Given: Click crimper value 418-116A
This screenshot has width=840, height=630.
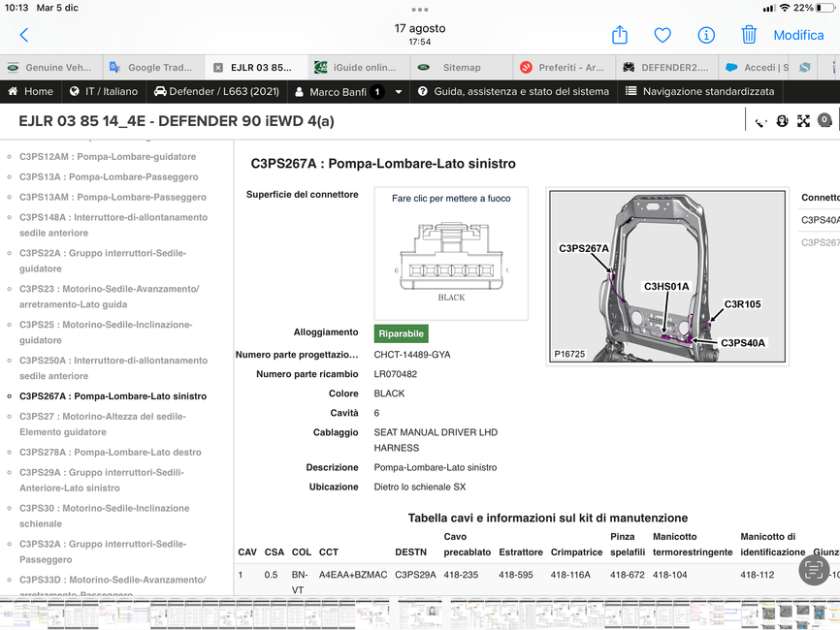Looking at the screenshot, I should (570, 575).
